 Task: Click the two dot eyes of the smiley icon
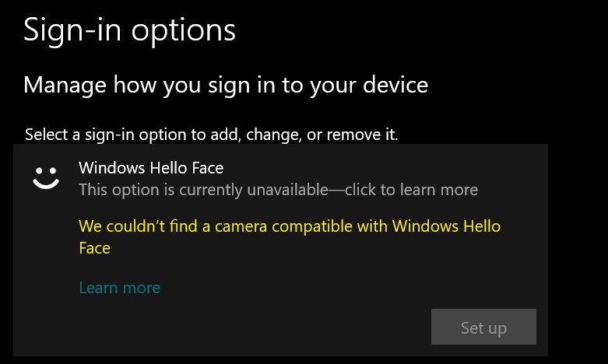tap(46, 170)
